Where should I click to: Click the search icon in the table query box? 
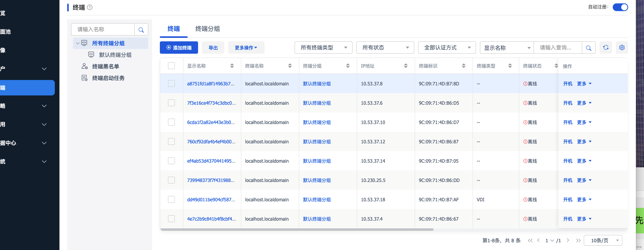[588, 48]
